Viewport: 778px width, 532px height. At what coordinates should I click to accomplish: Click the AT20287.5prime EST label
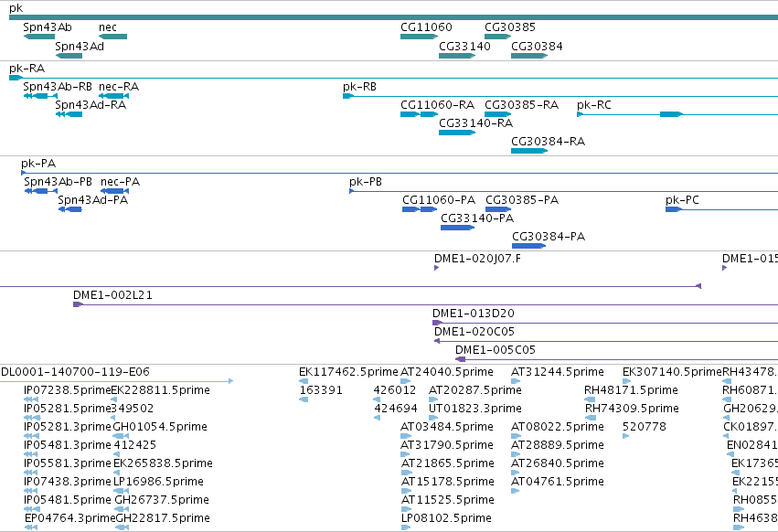(475, 390)
